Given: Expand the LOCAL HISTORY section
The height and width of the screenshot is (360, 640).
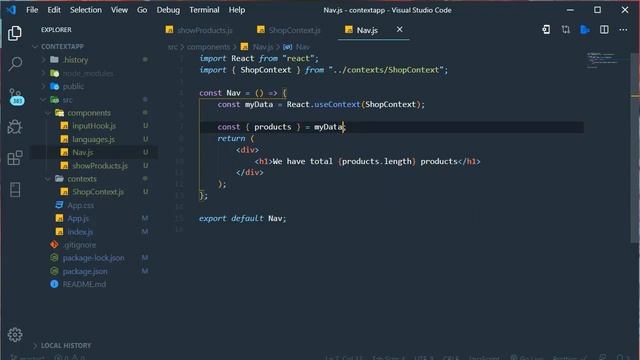Looking at the screenshot, I should pos(66,345).
